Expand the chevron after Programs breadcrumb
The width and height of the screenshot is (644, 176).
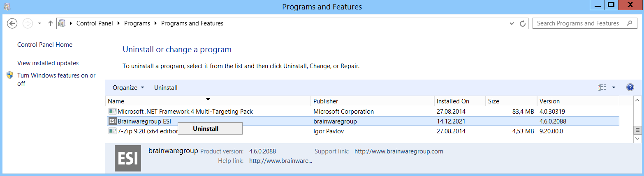[x=155, y=23]
